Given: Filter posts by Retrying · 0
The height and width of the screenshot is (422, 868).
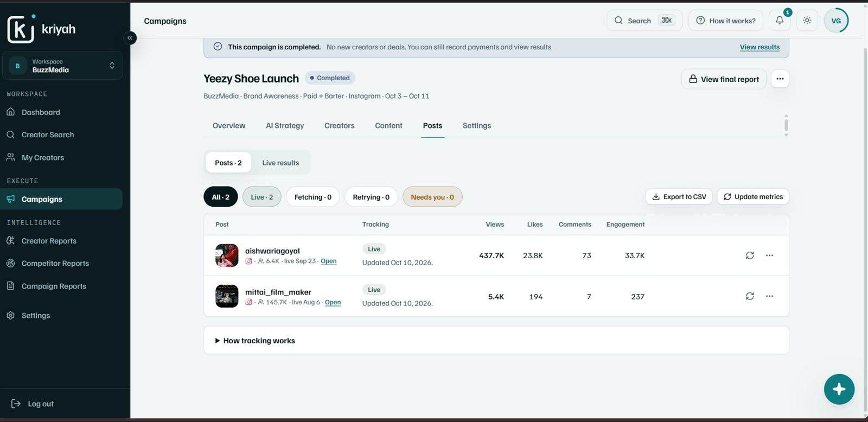Looking at the screenshot, I should (x=371, y=197).
